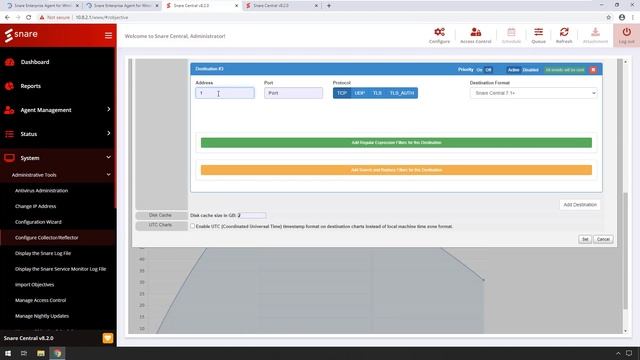Open notification center in taskbar
This screenshot has width=640, height=360.
629,353
